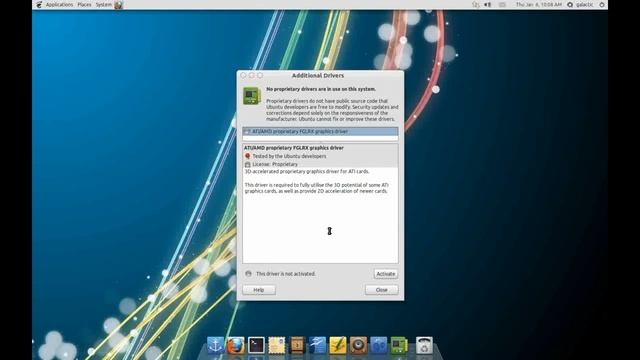Activate the FGLRX driver
Image resolution: width=640 pixels, height=360 pixels.
pyautogui.click(x=386, y=274)
